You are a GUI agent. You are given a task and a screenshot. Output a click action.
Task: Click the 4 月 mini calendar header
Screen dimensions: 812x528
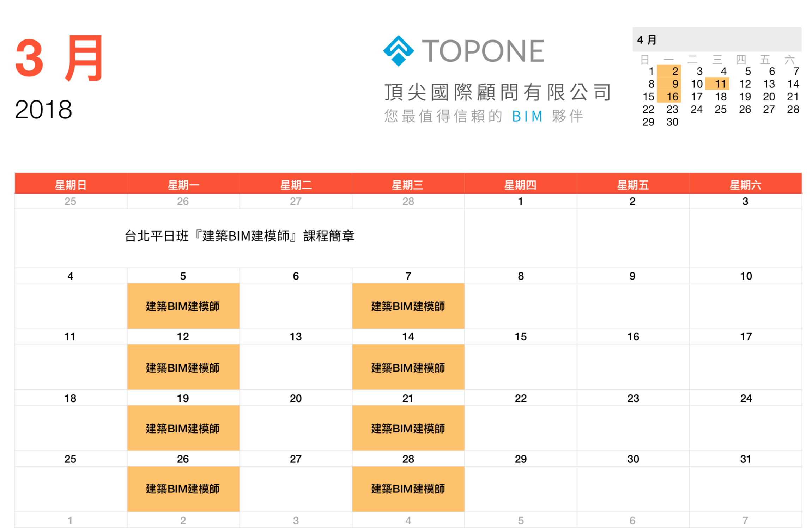pyautogui.click(x=647, y=40)
